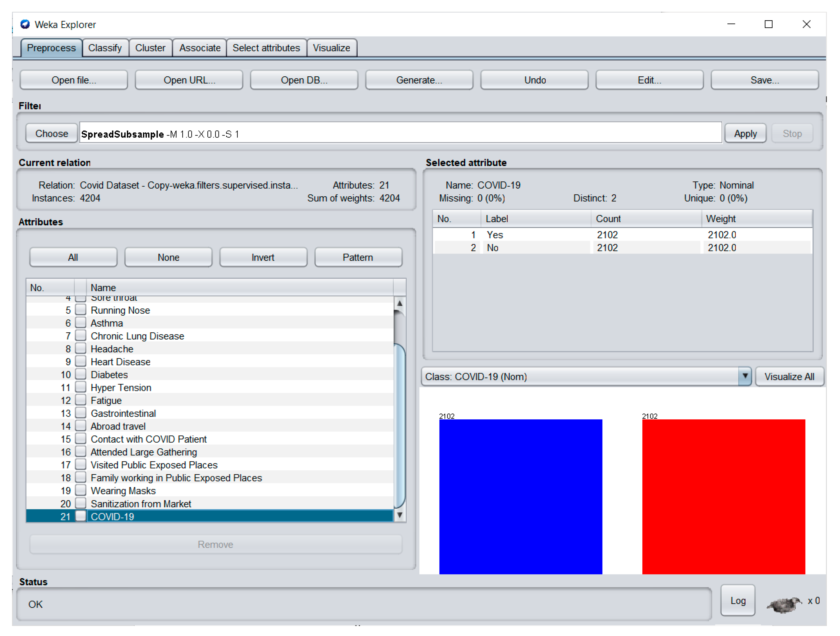Click the Weka Explorer logo icon
The height and width of the screenshot is (636, 840).
[x=25, y=24]
